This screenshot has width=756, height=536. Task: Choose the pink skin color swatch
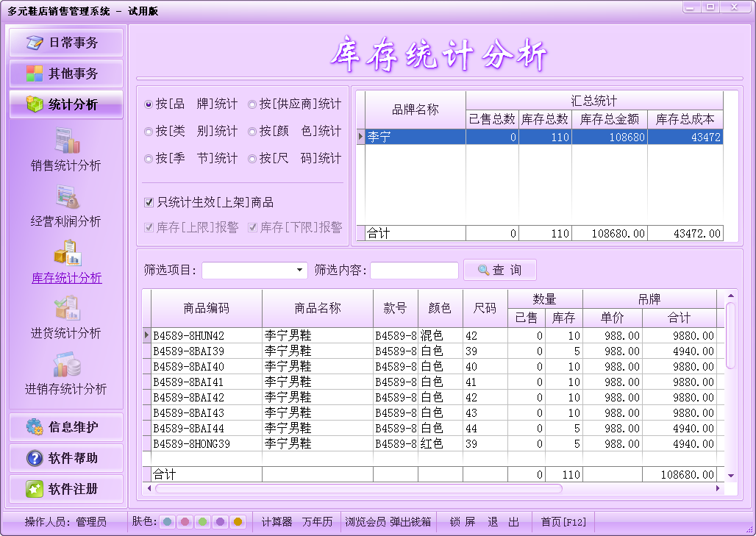(x=185, y=521)
